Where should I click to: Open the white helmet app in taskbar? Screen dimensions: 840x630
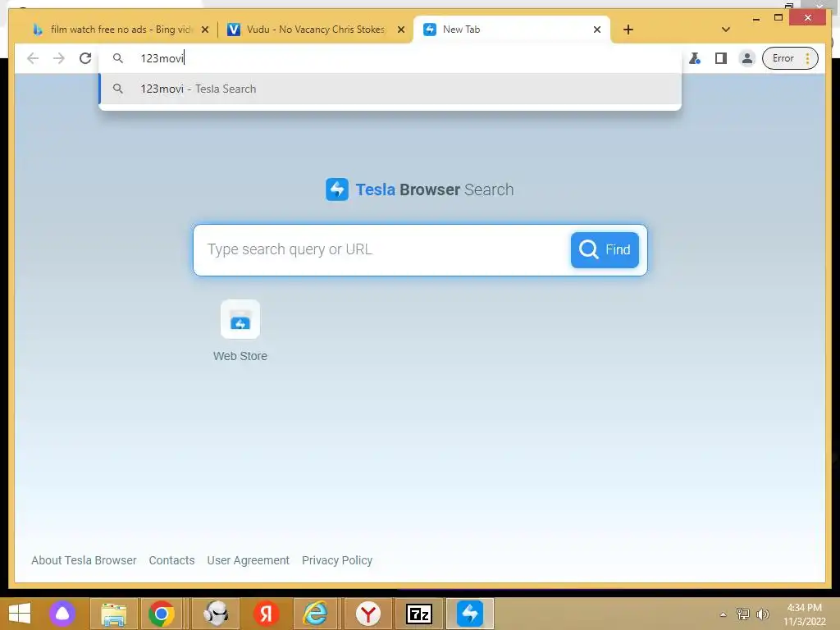pos(216,614)
